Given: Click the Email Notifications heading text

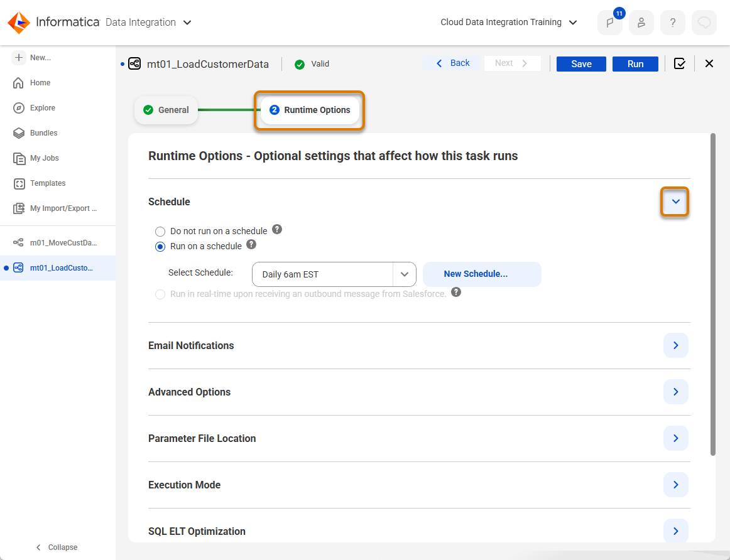Looking at the screenshot, I should (191, 345).
